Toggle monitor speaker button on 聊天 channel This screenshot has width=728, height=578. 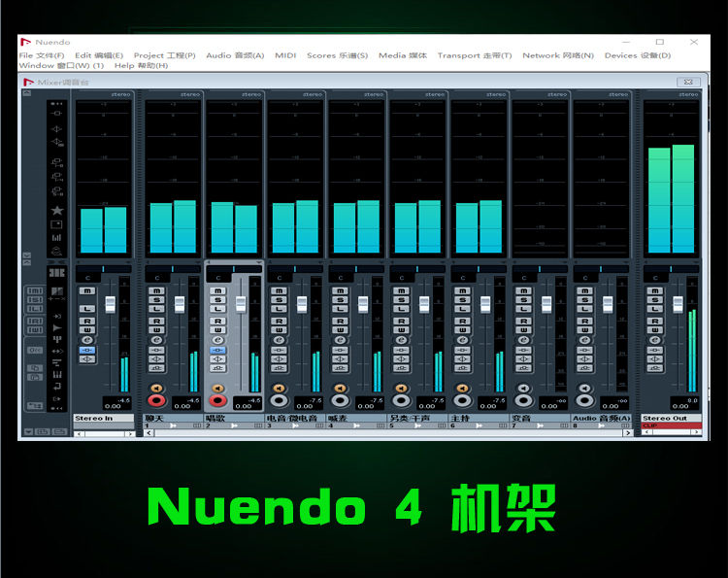[x=156, y=388]
